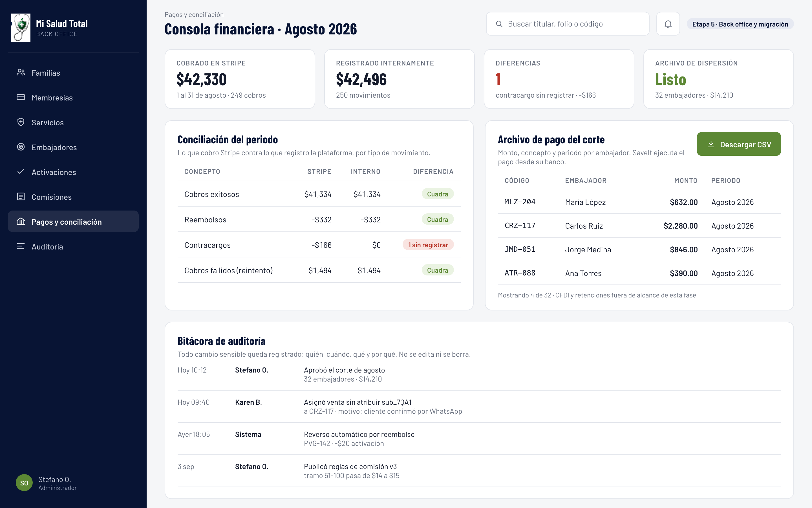This screenshot has width=812, height=508.
Task: Click the Activaciones checkmark icon
Action: pos(21,172)
